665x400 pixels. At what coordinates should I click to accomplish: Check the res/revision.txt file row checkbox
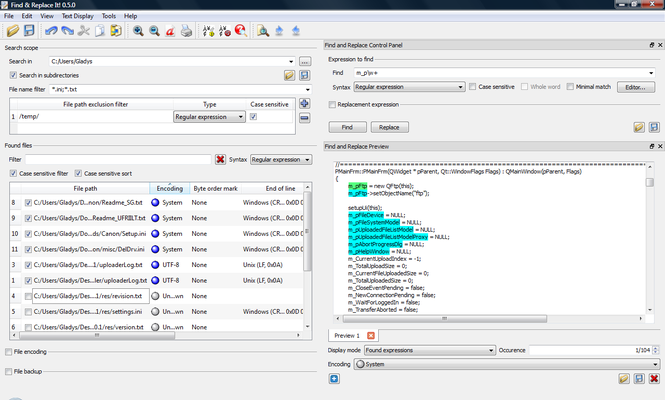pos(28,296)
